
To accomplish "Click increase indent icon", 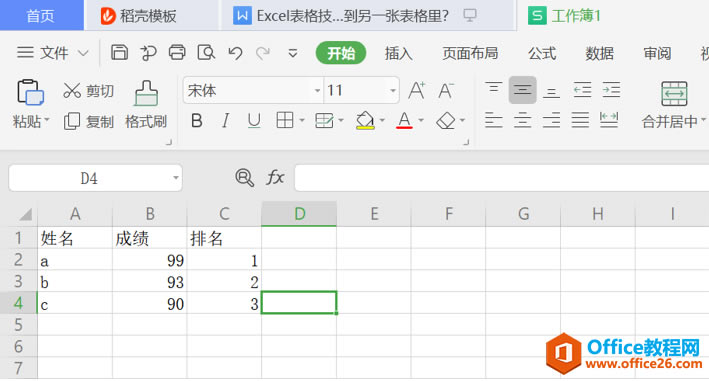I will [x=611, y=90].
